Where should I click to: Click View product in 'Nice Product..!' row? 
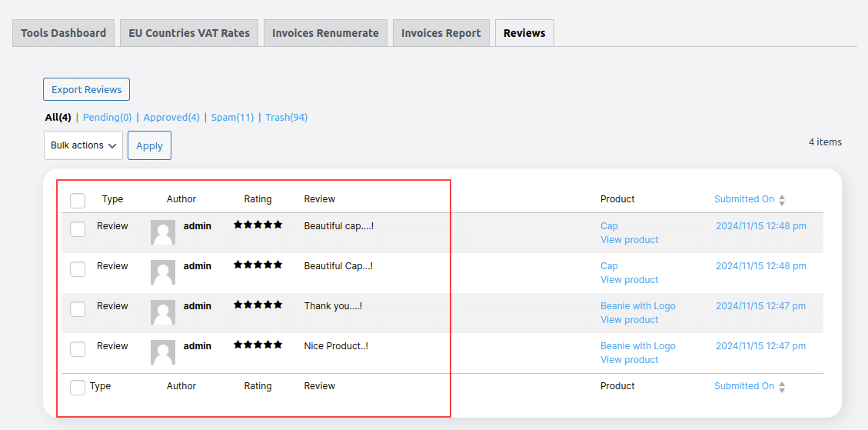[630, 359]
